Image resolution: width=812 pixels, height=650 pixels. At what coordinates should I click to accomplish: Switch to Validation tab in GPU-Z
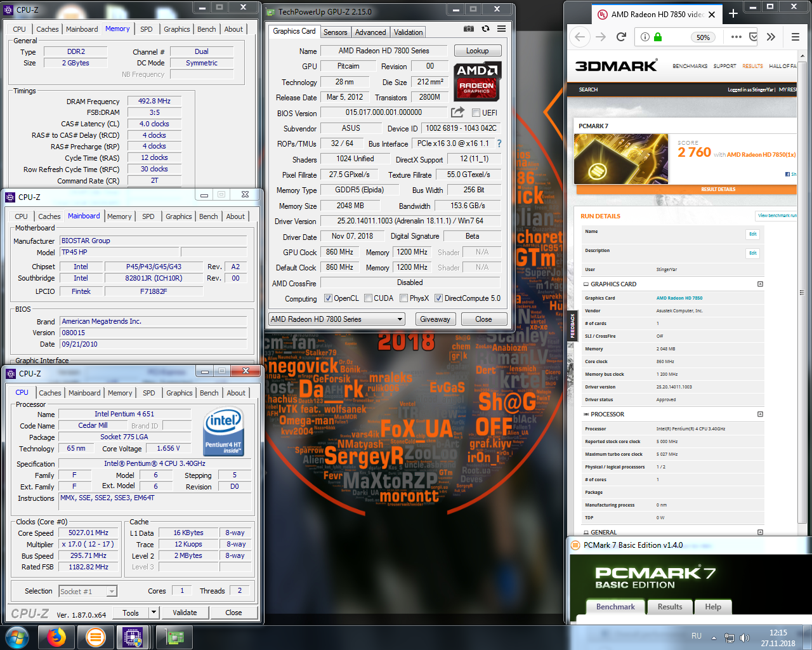[x=408, y=32]
